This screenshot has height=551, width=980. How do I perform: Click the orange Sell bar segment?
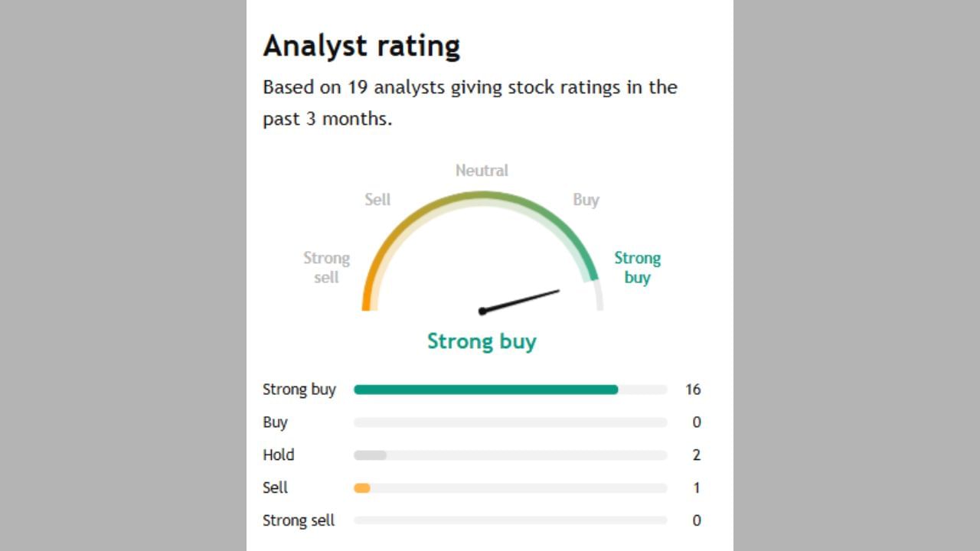click(362, 488)
